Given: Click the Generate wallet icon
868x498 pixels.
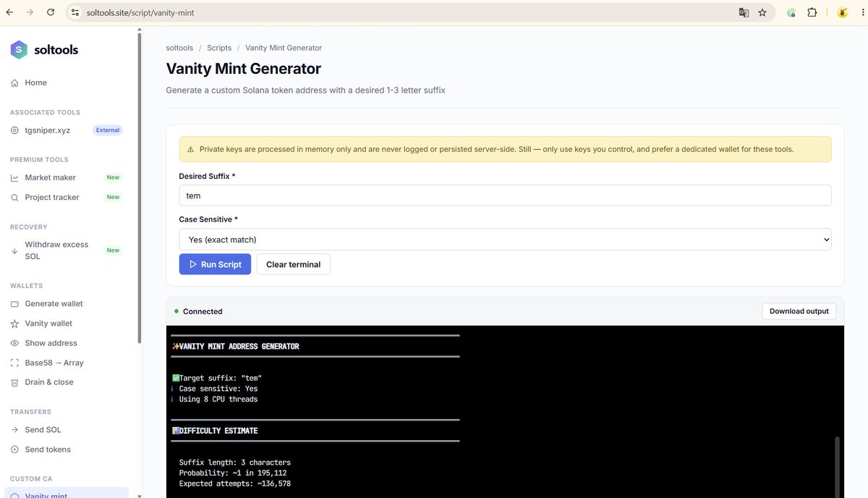Looking at the screenshot, I should [x=15, y=304].
